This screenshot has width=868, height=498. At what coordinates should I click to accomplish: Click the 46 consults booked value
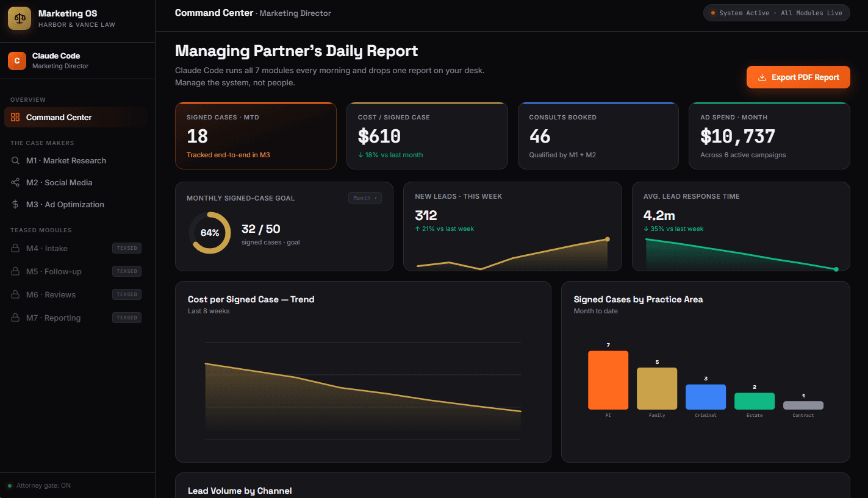540,136
